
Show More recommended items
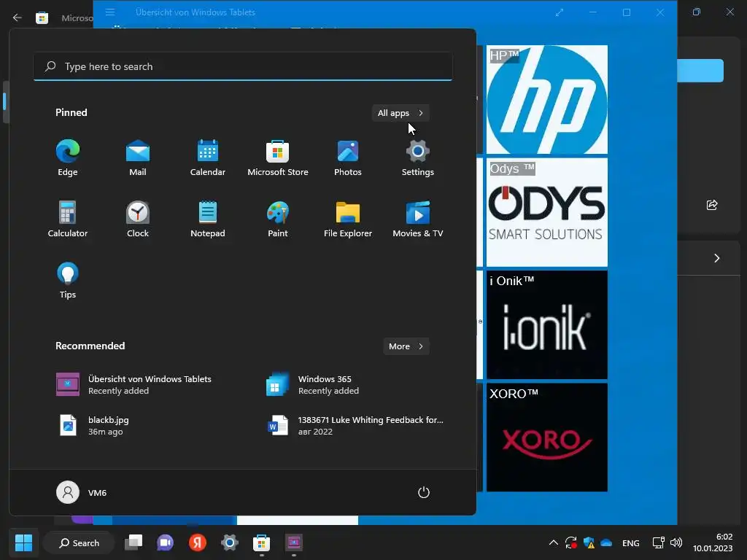click(x=406, y=346)
